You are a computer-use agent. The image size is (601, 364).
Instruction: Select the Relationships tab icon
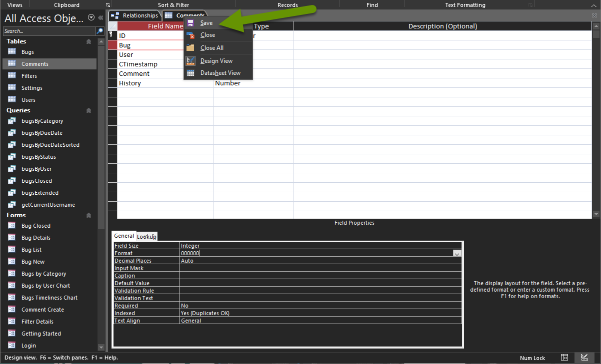pyautogui.click(x=115, y=15)
